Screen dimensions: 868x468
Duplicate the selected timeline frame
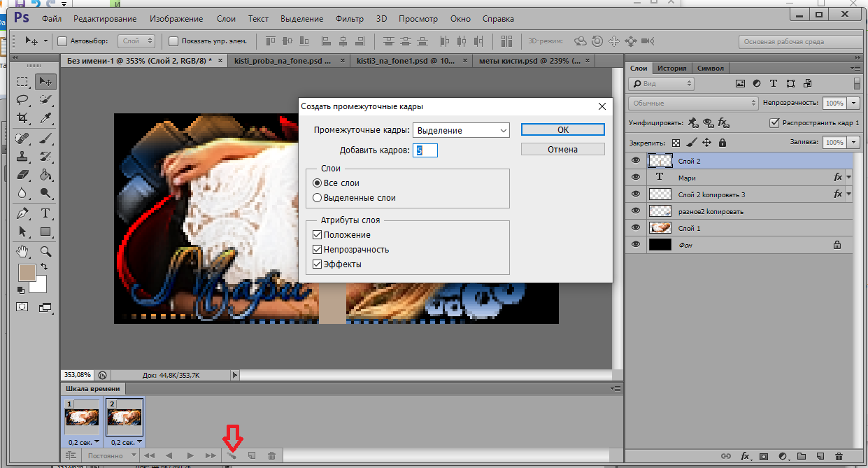pos(252,455)
